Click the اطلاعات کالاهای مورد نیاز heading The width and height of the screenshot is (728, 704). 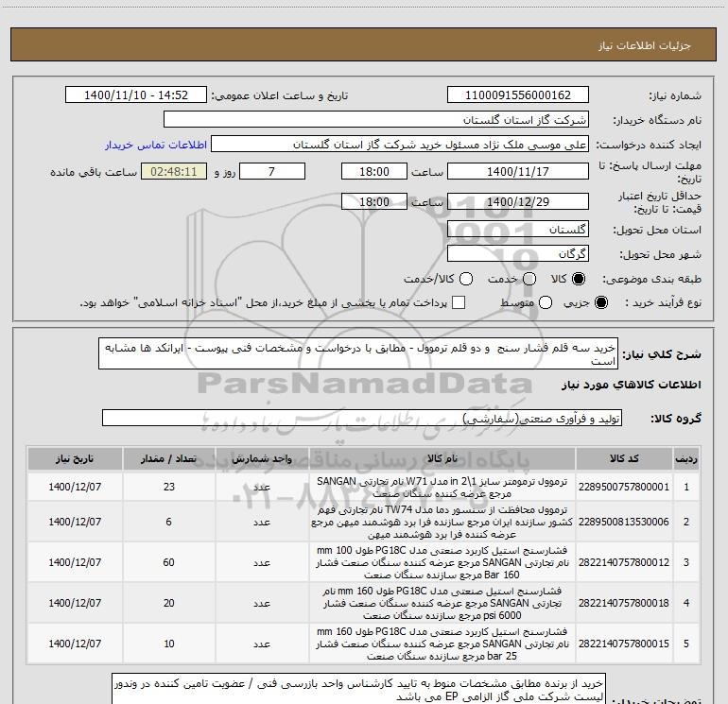[x=631, y=385]
